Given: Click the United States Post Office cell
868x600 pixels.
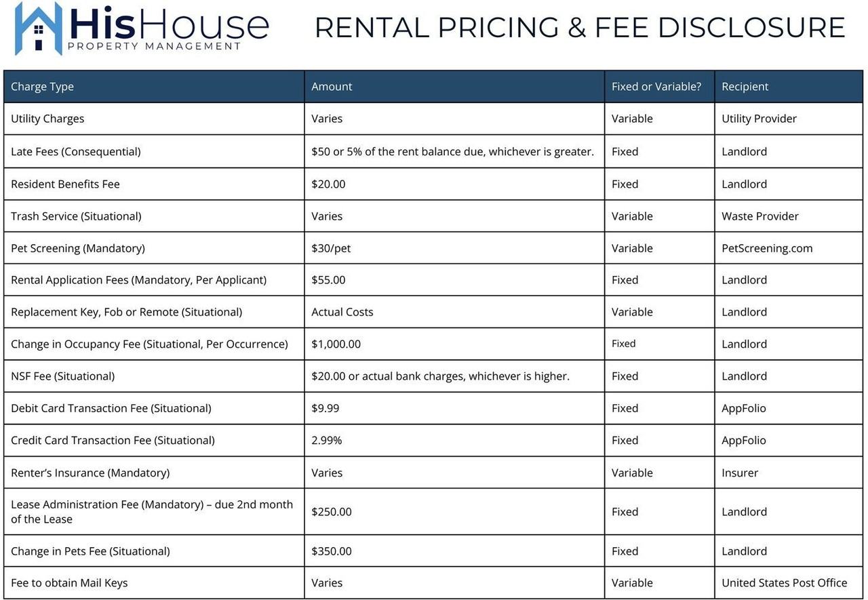Looking at the screenshot, I should pos(784,583).
